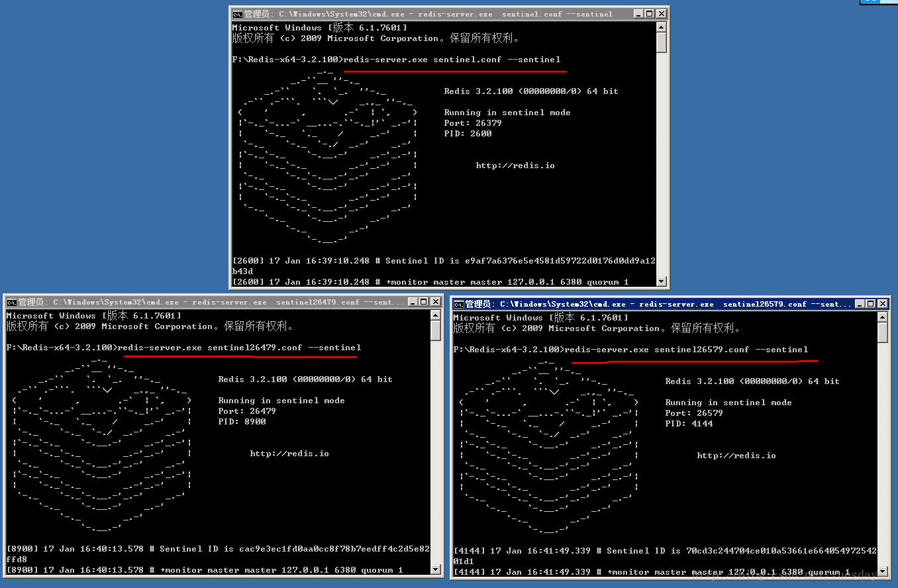This screenshot has height=588, width=898.
Task: Click scrollbar thumb in sentinel26479.conf window
Action: click(x=435, y=330)
